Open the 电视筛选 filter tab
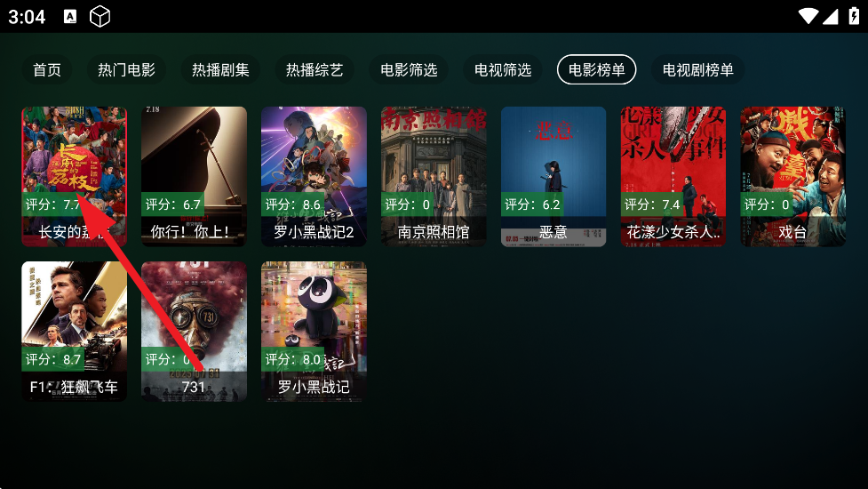This screenshot has width=868, height=489. 503,69
